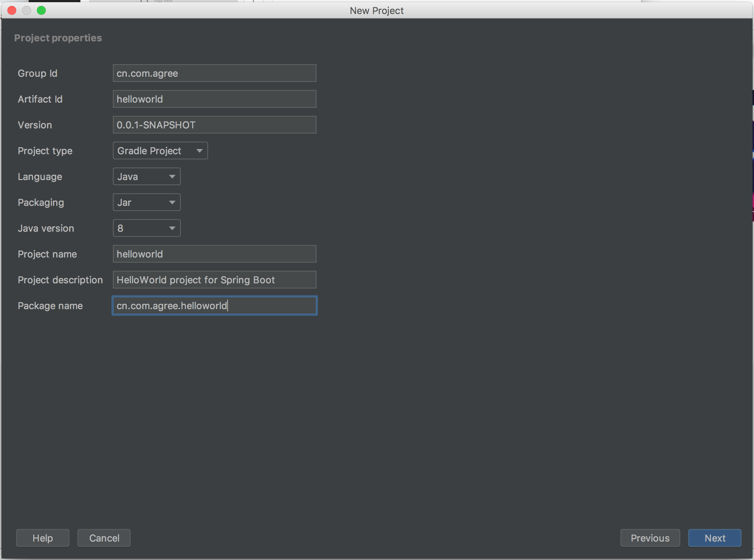
Task: Click the green zoom traffic light button
Action: (x=41, y=10)
